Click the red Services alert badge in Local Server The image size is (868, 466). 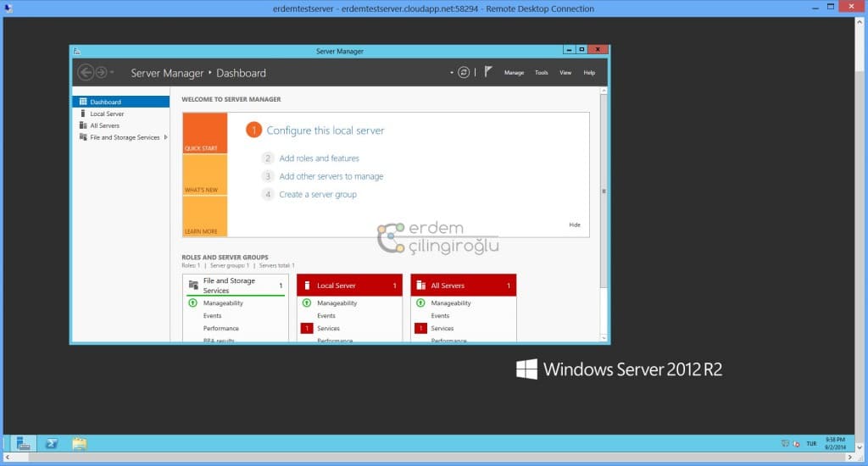coord(307,328)
